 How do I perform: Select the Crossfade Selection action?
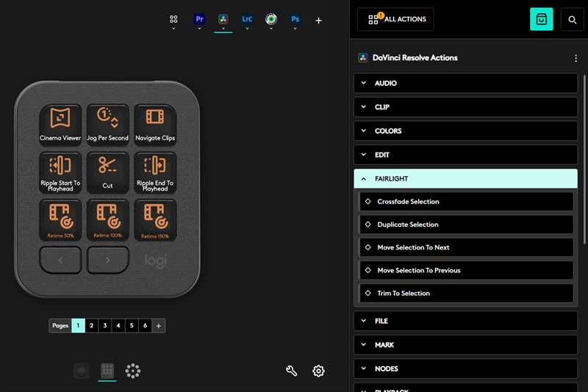[x=466, y=201]
